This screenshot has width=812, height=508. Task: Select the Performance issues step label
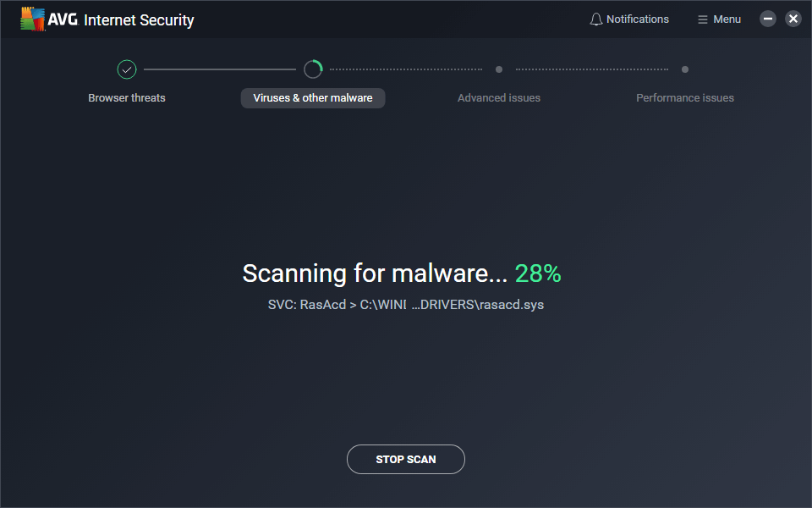coord(685,98)
